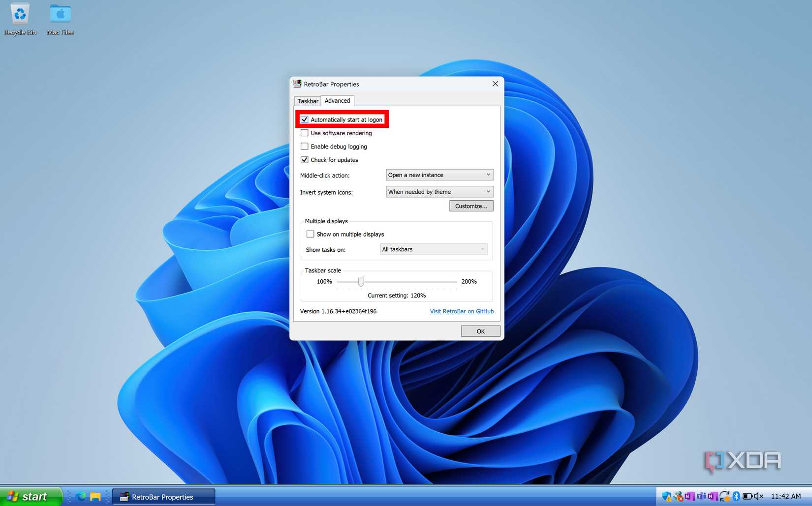
Task: Click Visit RetroBar on GitHub link
Action: (461, 311)
